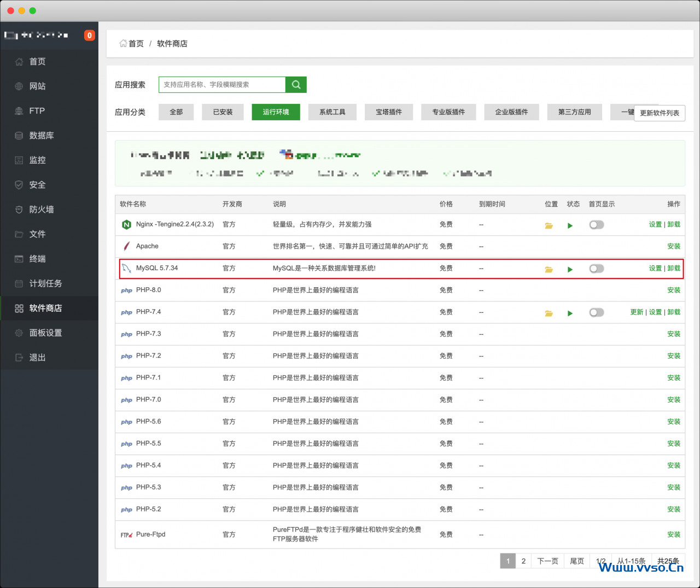The width and height of the screenshot is (700, 588).
Task: Click the 更新软件列表 button
Action: [660, 113]
